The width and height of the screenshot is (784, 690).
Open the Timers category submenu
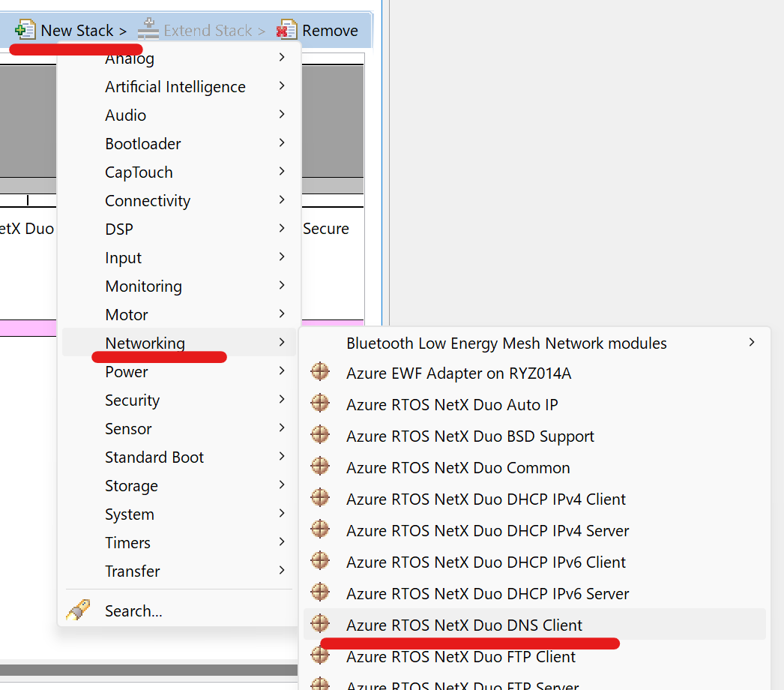(x=179, y=543)
